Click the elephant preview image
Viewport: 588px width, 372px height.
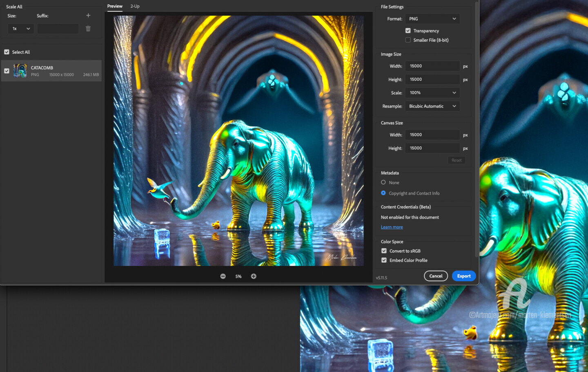coord(238,141)
